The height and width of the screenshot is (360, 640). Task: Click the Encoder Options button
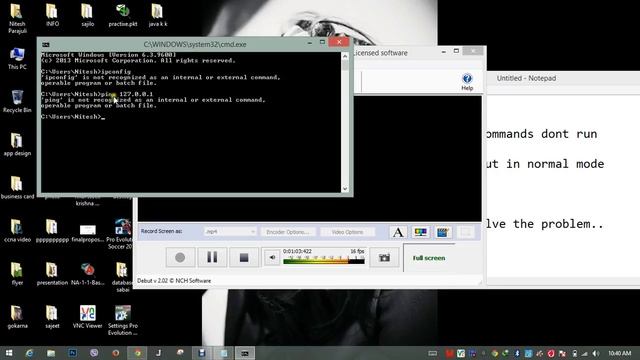point(288,232)
